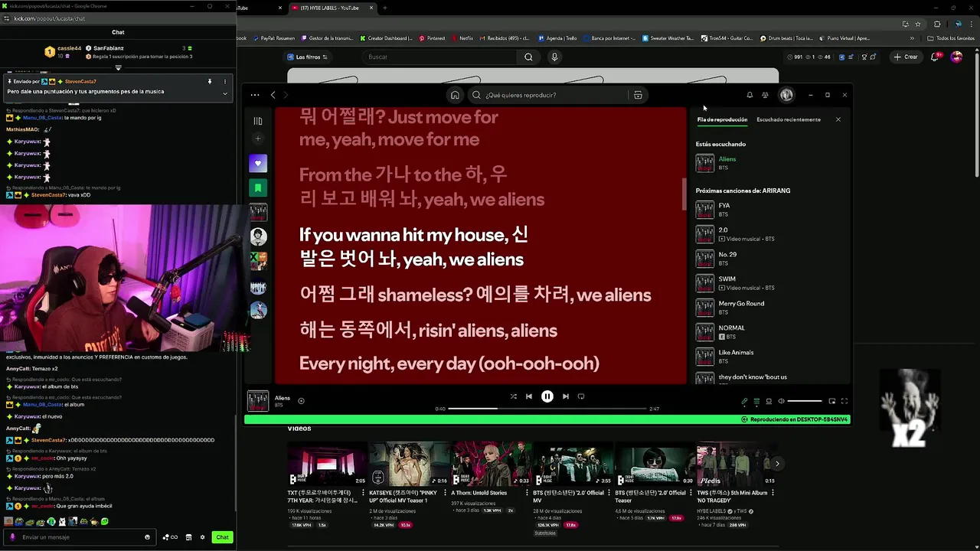Add Aliens to liked songs
The height and width of the screenshot is (551, 980).
coord(301,400)
